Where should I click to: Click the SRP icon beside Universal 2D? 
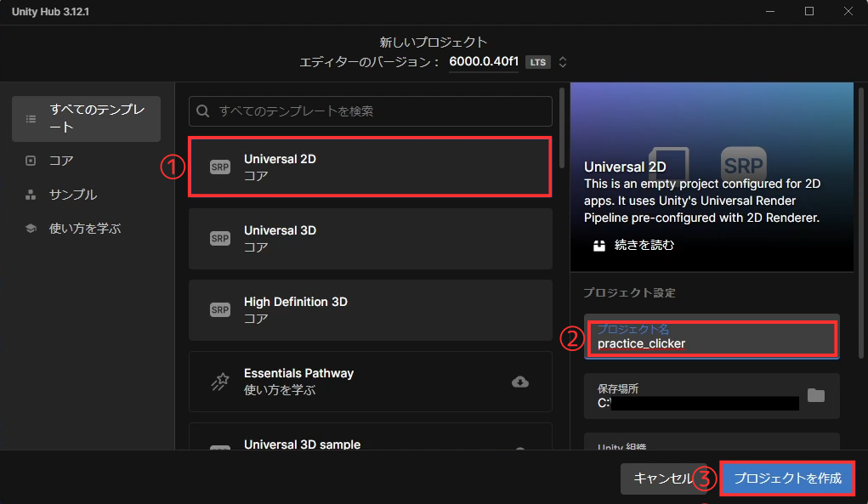220,167
